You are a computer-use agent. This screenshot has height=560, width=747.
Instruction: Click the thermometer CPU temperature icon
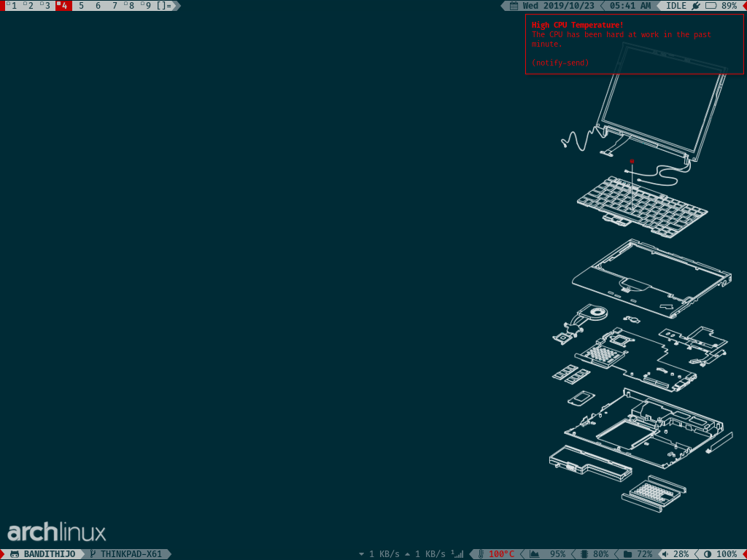(481, 554)
